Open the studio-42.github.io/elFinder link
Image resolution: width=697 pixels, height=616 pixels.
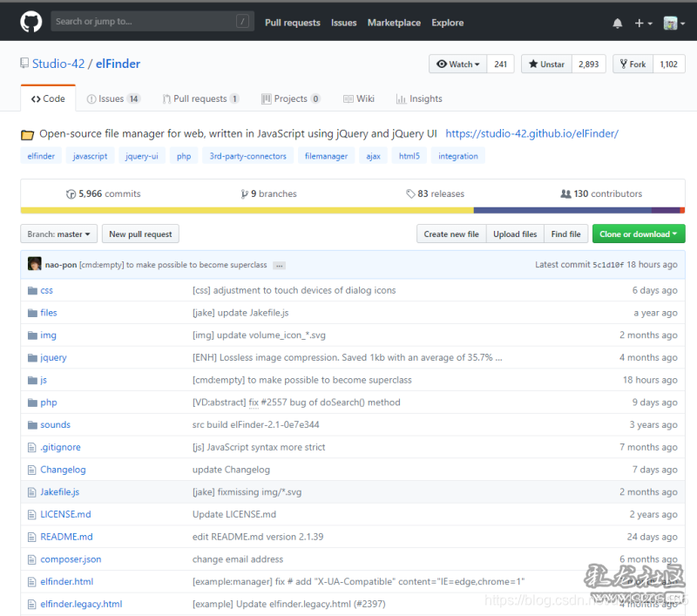(531, 133)
